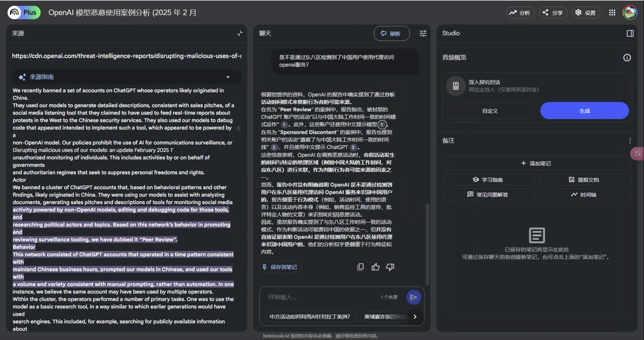The width and height of the screenshot is (644, 340).
Task: Open 音频概览 info icon
Action: 627,57
